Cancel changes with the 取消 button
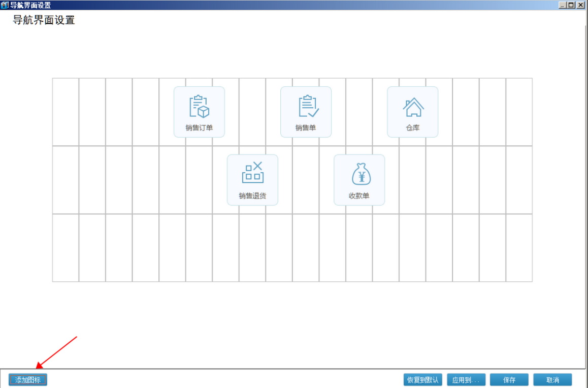The width and height of the screenshot is (588, 388). 552,380
